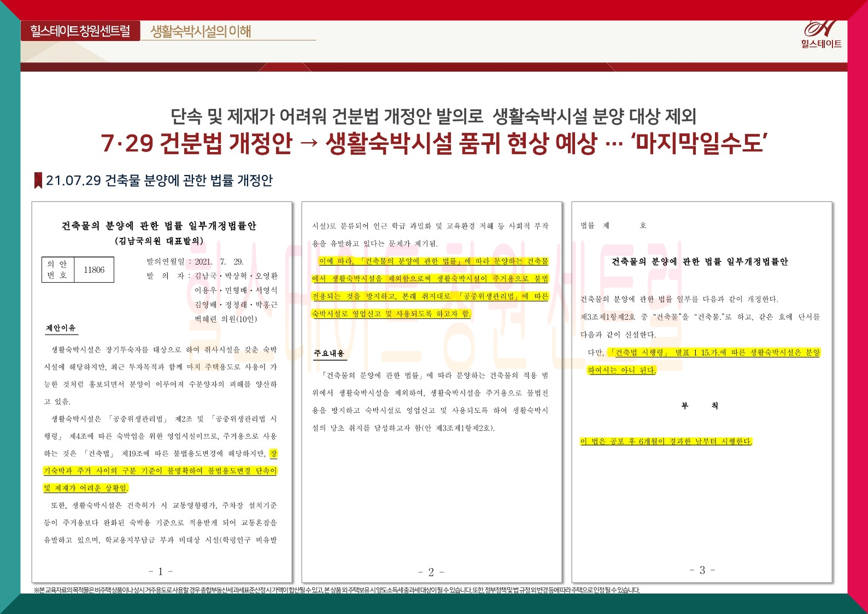Click the 발의연월일 : 2021. 7. 29. line
The width and height of the screenshot is (868, 614).
(x=195, y=262)
